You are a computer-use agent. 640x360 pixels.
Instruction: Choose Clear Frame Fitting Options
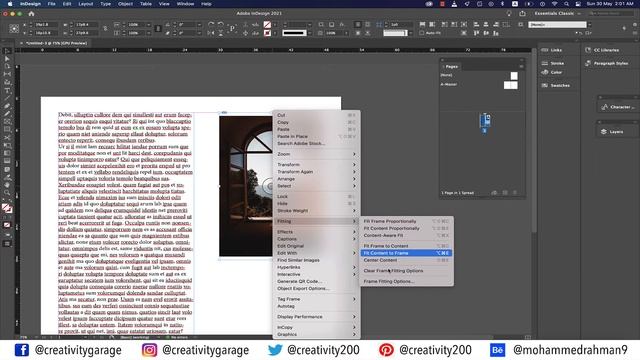(406, 271)
